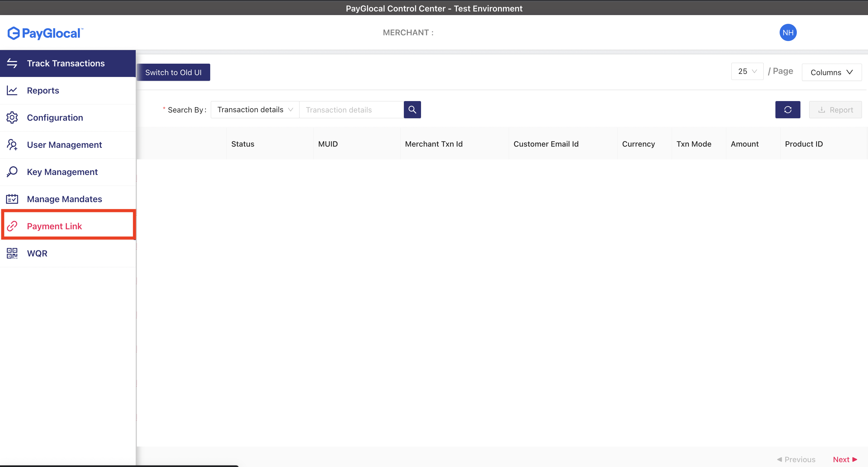The height and width of the screenshot is (467, 868).
Task: Click the Payment Link chain icon
Action: tap(12, 226)
